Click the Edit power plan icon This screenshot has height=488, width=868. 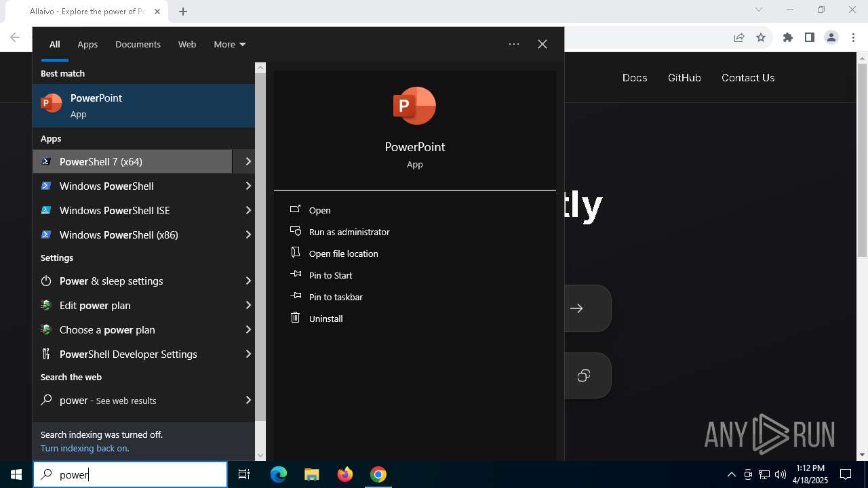click(x=46, y=305)
